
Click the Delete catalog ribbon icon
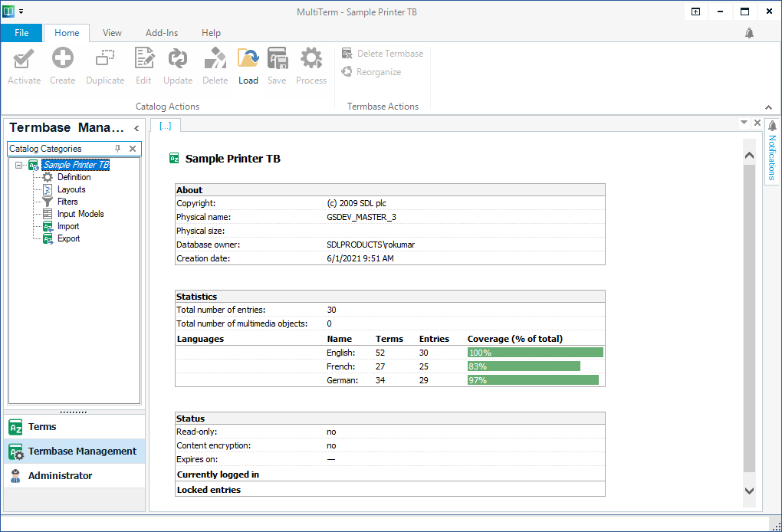pyautogui.click(x=215, y=58)
